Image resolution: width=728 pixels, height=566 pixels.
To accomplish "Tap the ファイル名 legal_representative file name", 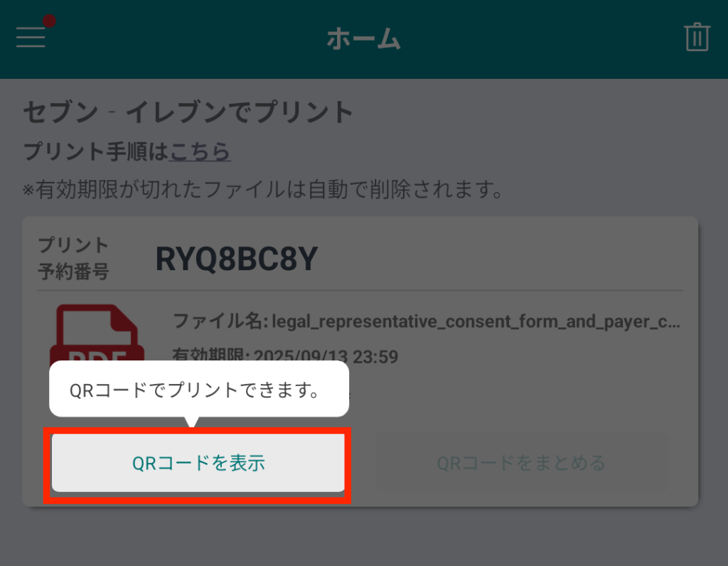I will click(x=427, y=321).
